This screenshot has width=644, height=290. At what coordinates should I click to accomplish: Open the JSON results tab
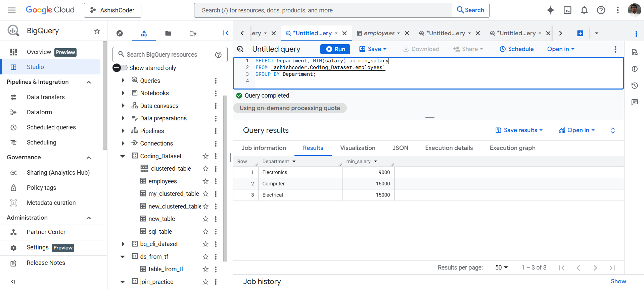[400, 148]
